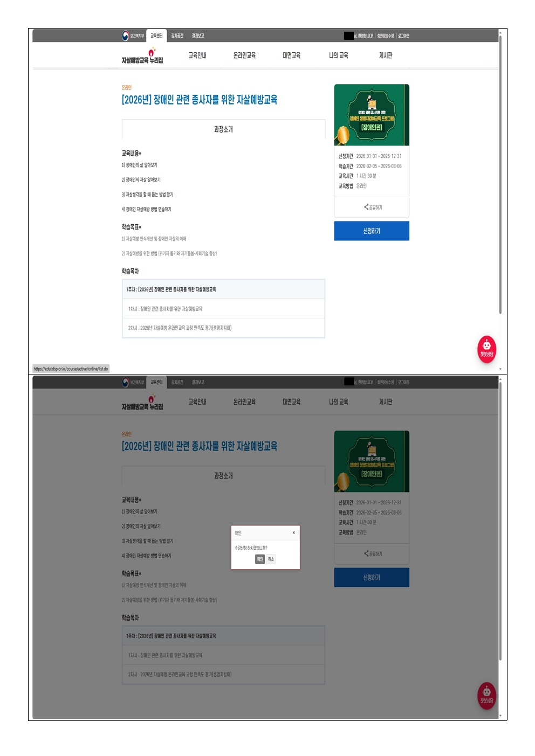The height and width of the screenshot is (756, 535).
Task: Cancel the 수강신청 confirmation with 취소
Action: click(271, 559)
